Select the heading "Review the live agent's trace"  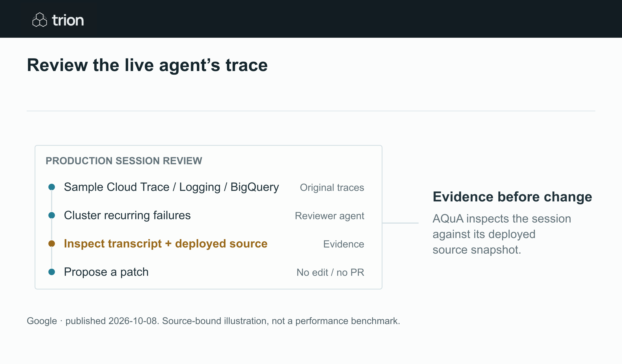(x=147, y=65)
